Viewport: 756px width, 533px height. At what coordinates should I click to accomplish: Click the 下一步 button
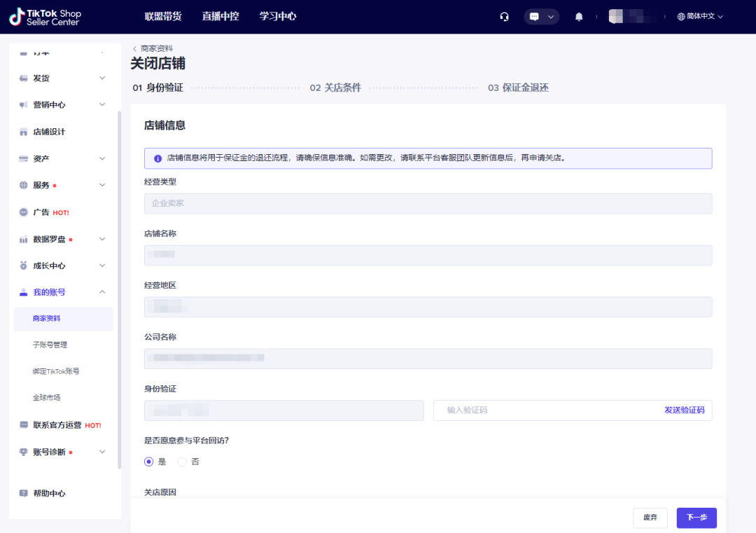pos(696,518)
